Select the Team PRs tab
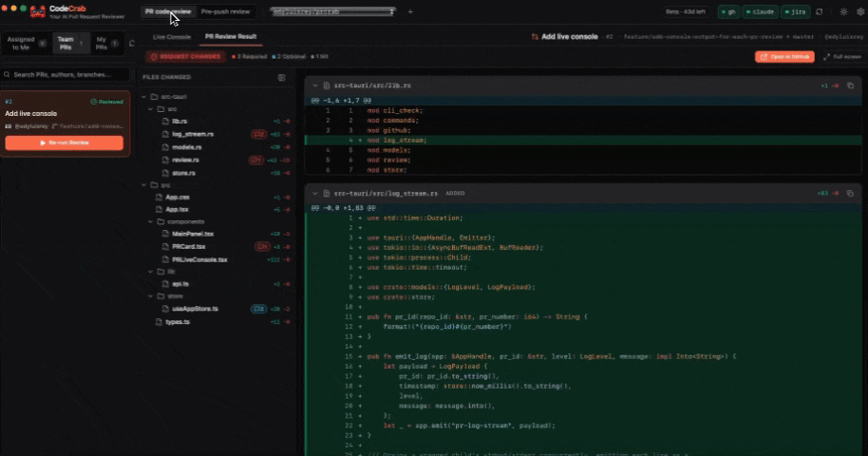 click(x=70, y=43)
